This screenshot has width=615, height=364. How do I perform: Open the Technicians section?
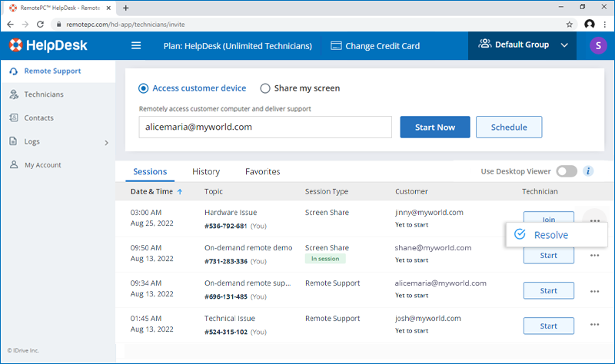point(44,94)
